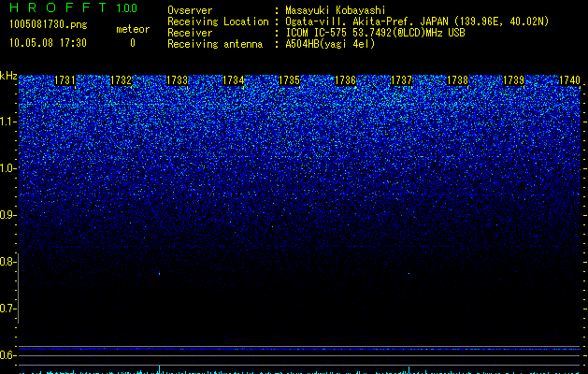Click the 0.7 frequency axis label
The image size is (588, 374).
click(7, 309)
